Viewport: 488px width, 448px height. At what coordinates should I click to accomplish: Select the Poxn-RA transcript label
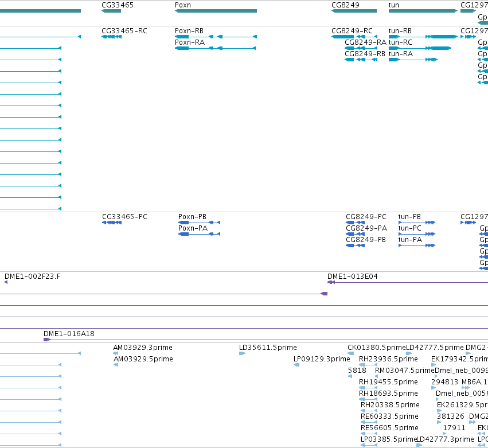190,42
